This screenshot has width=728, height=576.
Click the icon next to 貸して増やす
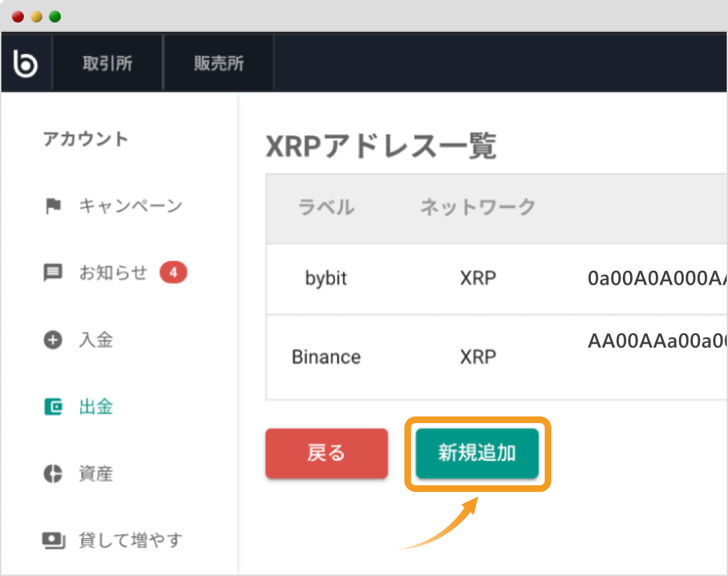(x=54, y=540)
